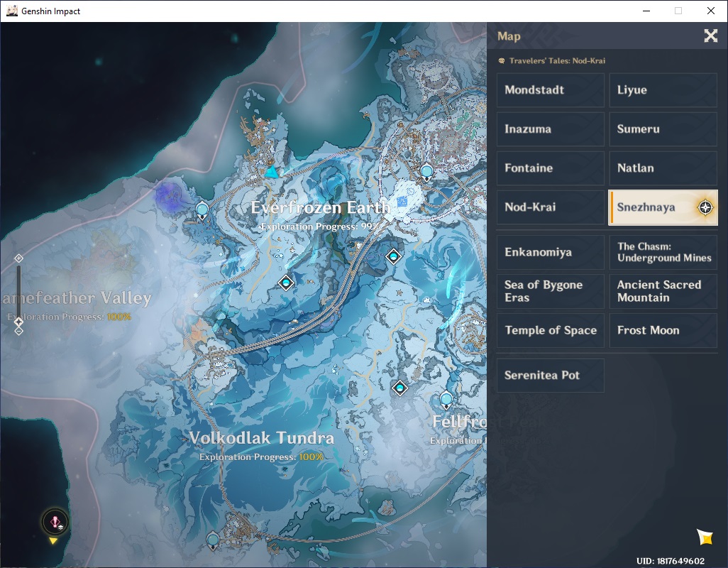
Task: Click the Volkodlak Tundra area label
Action: (261, 437)
